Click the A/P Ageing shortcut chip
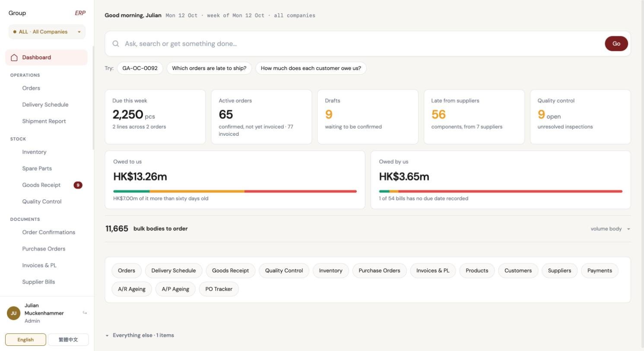The image size is (644, 351). (175, 289)
